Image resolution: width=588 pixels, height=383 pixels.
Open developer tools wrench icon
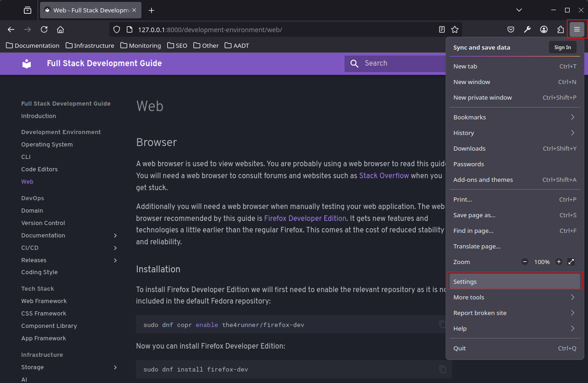pyautogui.click(x=527, y=29)
